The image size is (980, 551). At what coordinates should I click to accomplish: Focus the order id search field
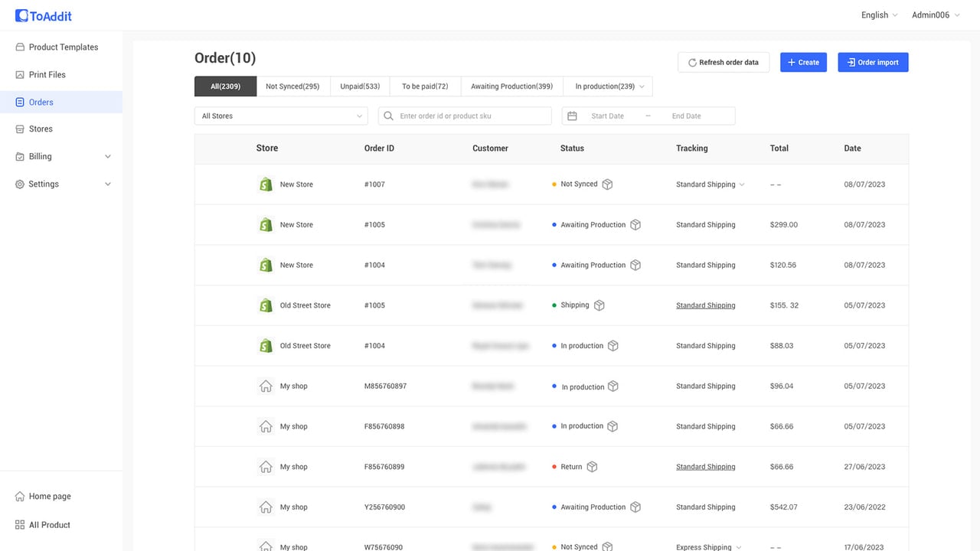pyautogui.click(x=465, y=116)
